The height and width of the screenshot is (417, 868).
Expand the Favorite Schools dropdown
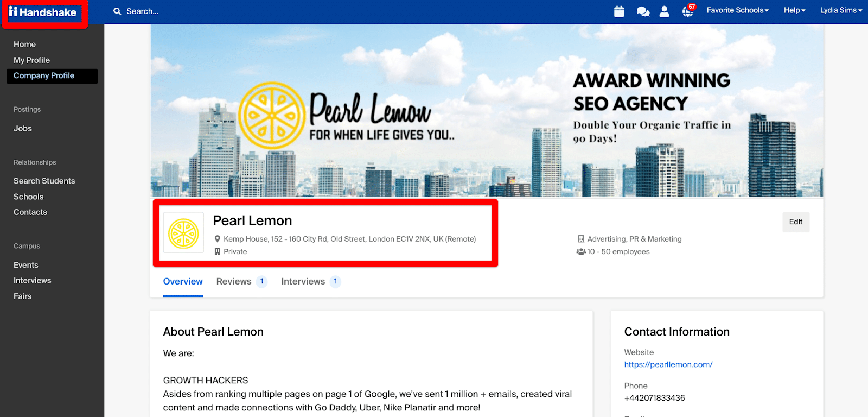click(x=738, y=10)
